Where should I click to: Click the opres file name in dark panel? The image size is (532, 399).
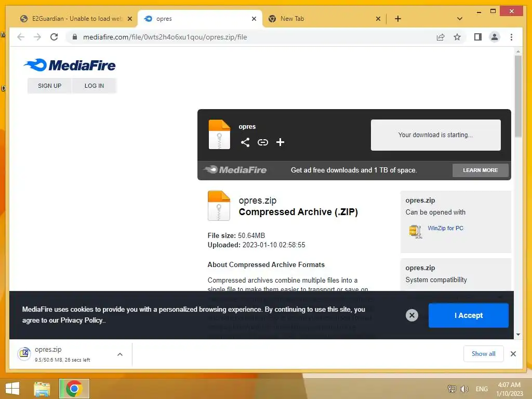pos(247,127)
